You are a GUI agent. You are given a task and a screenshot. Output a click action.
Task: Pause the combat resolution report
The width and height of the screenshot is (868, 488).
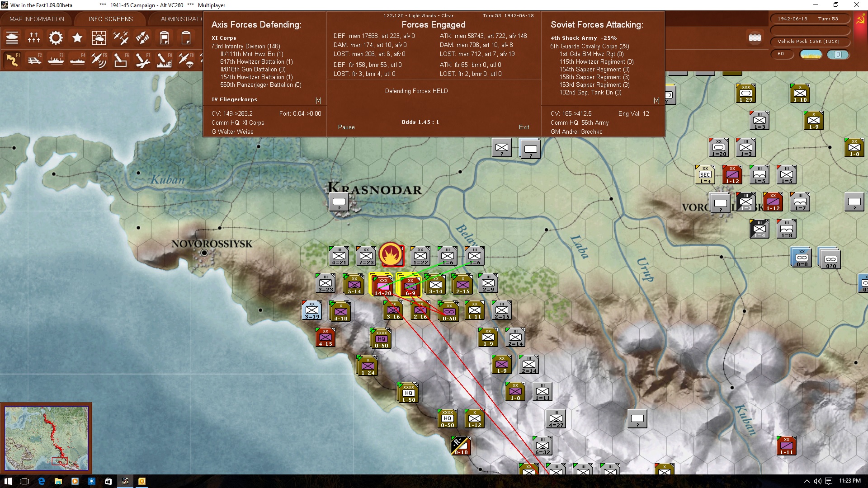point(346,127)
